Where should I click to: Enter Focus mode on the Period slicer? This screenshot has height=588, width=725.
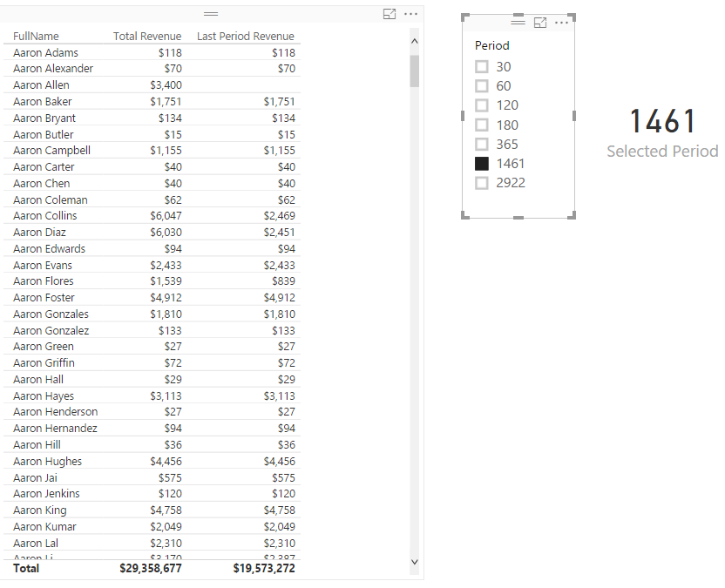click(x=541, y=22)
